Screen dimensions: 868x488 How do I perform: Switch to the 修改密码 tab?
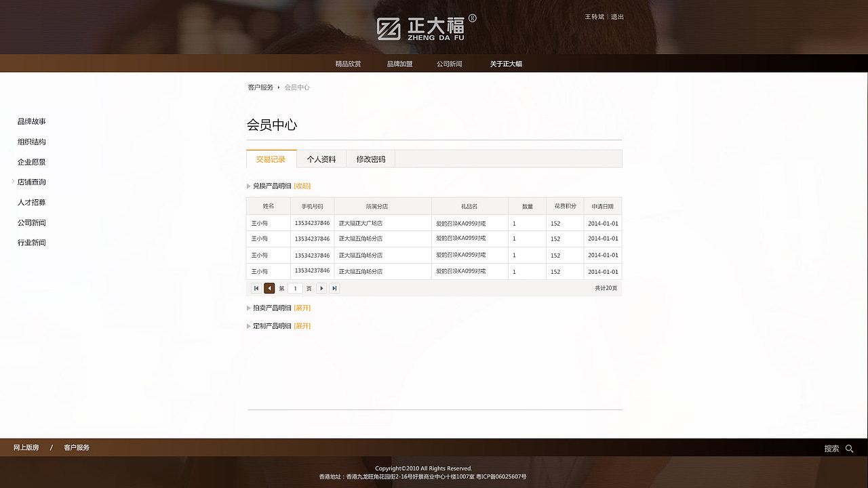tap(370, 159)
